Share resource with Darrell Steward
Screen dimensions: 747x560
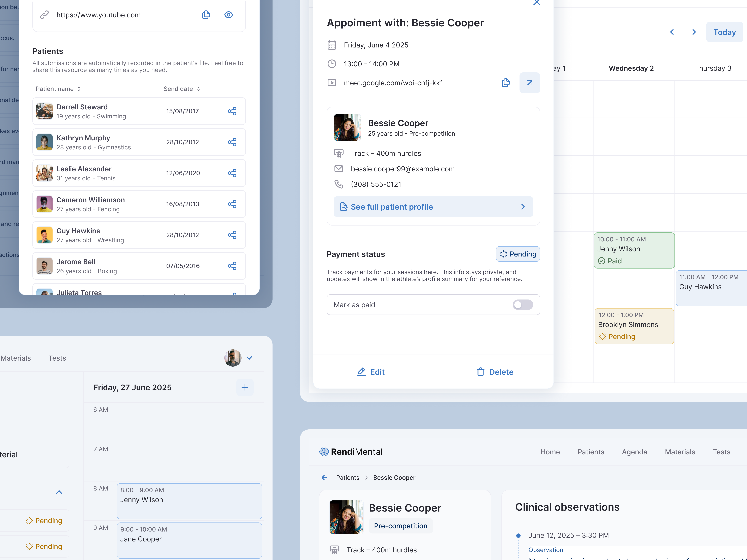click(232, 111)
